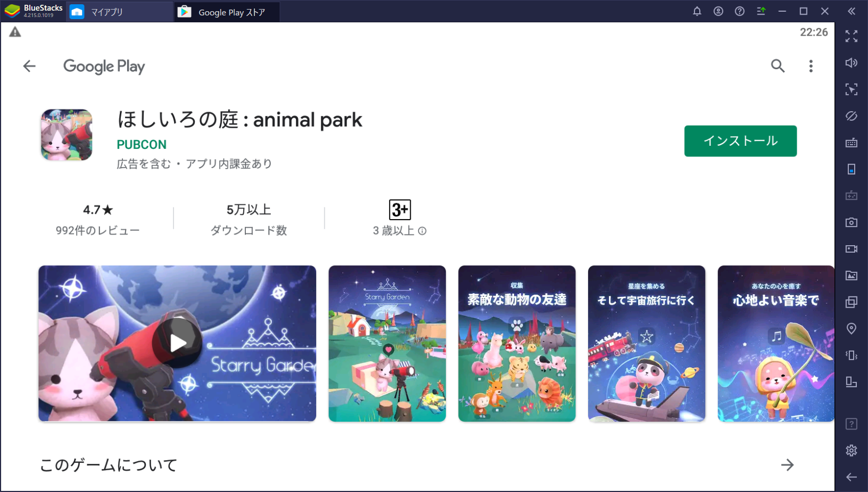Open the 3+ content rating badge
Image resolution: width=868 pixels, height=492 pixels.
(400, 210)
